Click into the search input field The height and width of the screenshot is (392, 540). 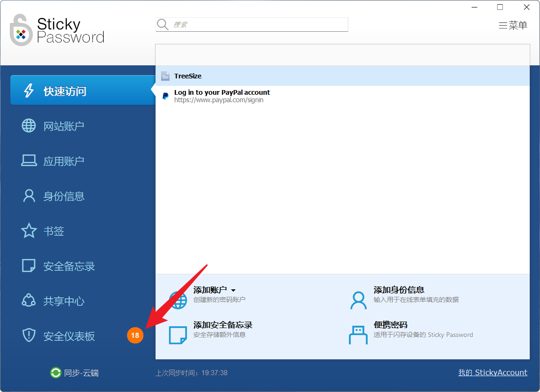pyautogui.click(x=252, y=24)
